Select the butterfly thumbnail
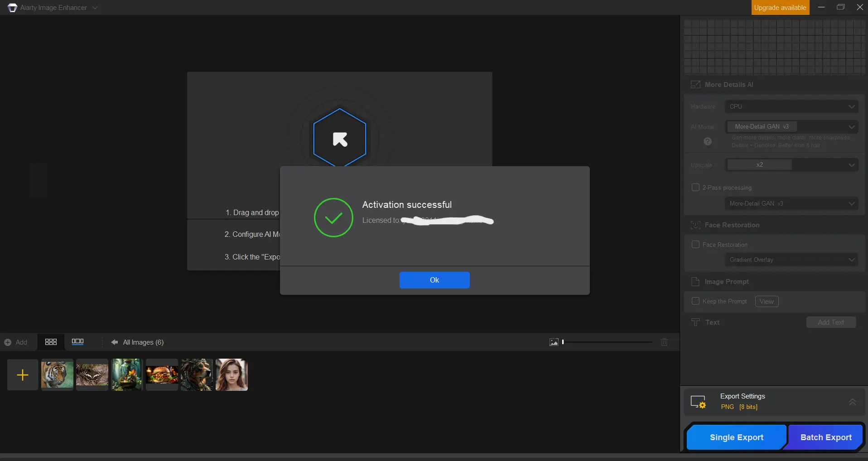Image resolution: width=868 pixels, height=461 pixels. tap(92, 375)
